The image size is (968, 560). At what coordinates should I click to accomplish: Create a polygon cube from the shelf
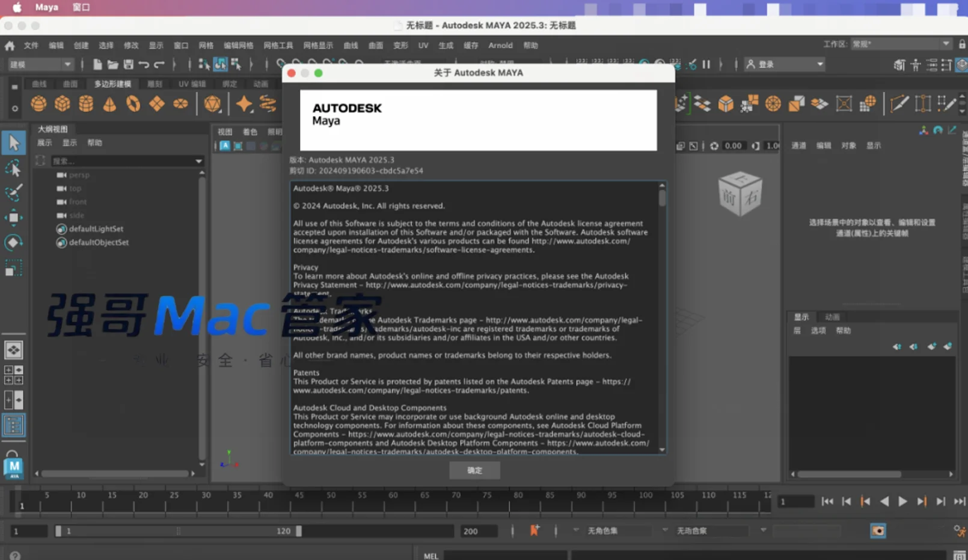coord(63,104)
